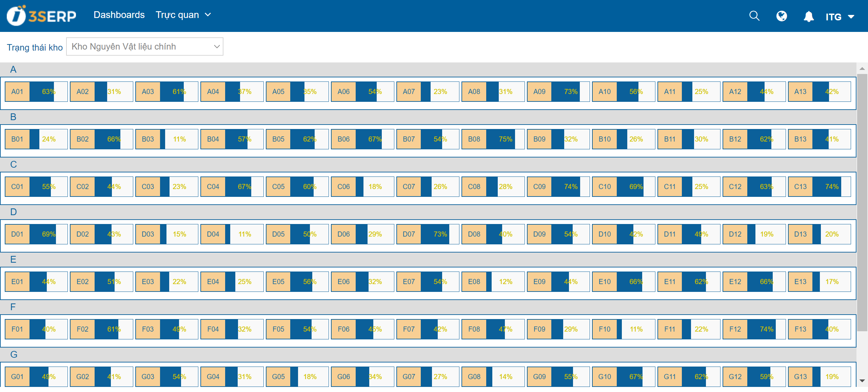Screen dimensions: 868x392
Task: Open the globe language icon
Action: coord(782,16)
